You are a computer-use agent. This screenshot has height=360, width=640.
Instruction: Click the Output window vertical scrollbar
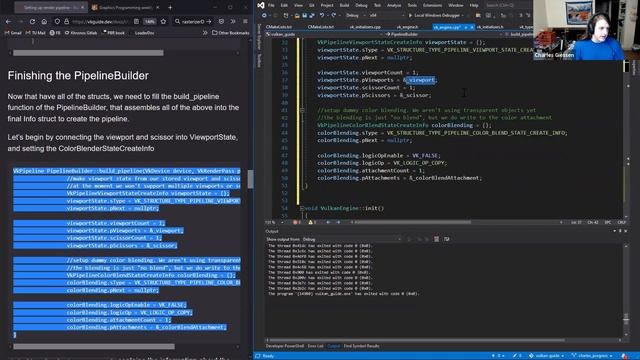626,318
